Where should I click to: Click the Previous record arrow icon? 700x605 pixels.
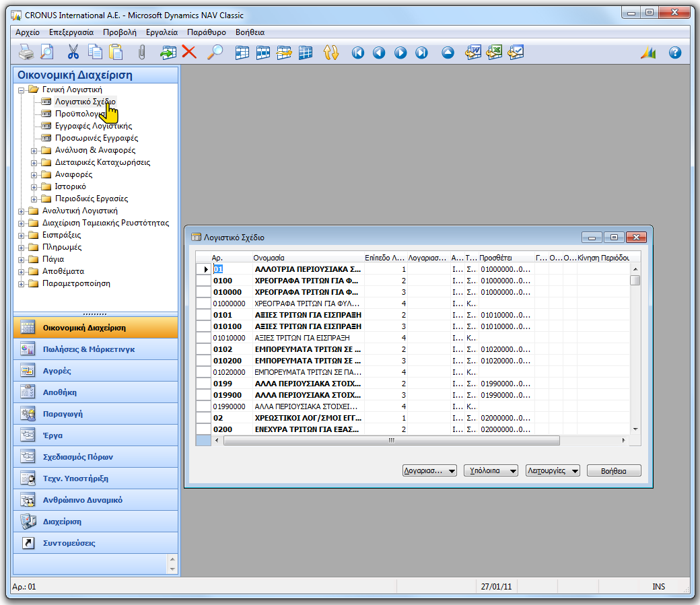tap(378, 52)
